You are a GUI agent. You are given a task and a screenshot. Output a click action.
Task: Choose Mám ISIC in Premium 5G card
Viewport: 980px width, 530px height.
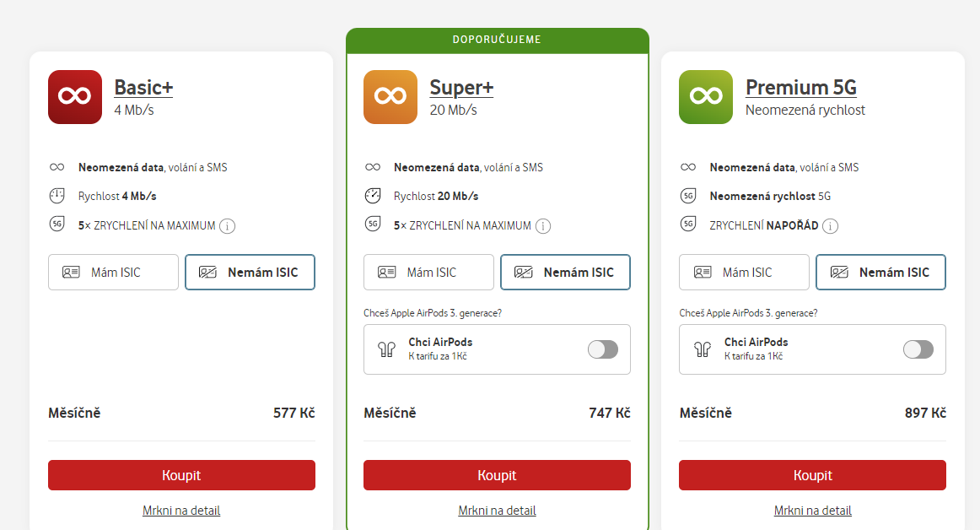coord(745,273)
